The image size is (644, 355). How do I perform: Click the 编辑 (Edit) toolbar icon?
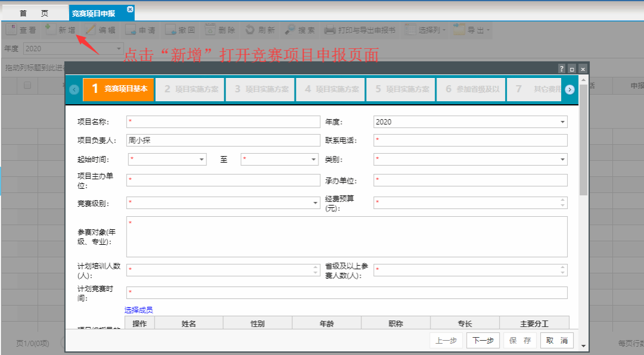pos(91,30)
